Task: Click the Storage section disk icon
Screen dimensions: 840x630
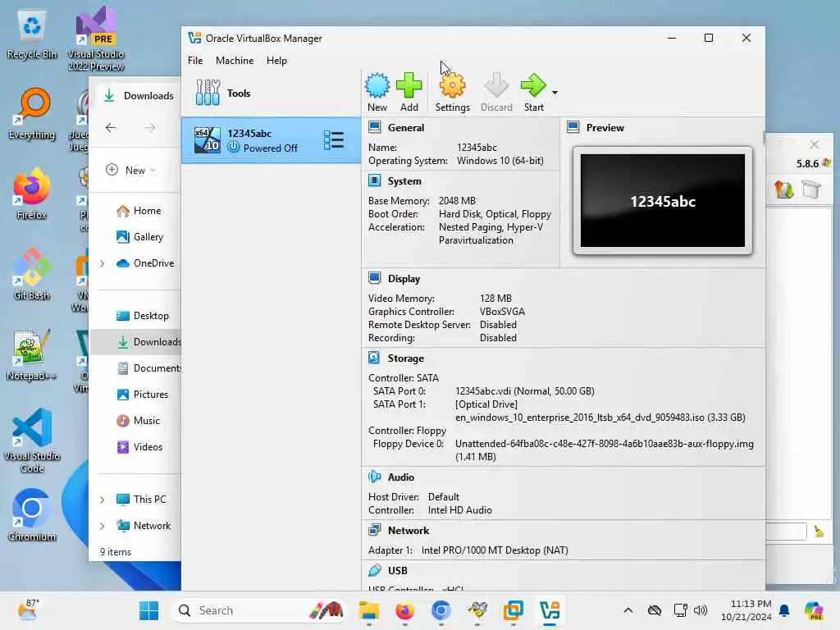Action: click(x=374, y=358)
